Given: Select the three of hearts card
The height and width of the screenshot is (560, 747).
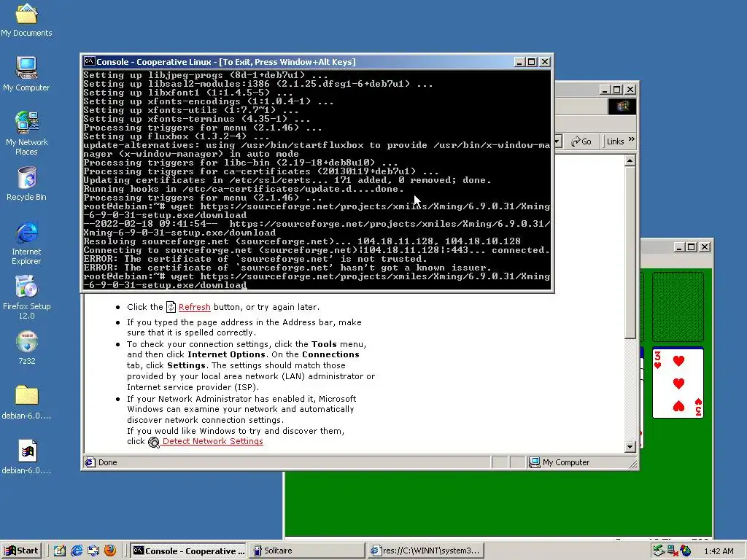Looking at the screenshot, I should 678,383.
